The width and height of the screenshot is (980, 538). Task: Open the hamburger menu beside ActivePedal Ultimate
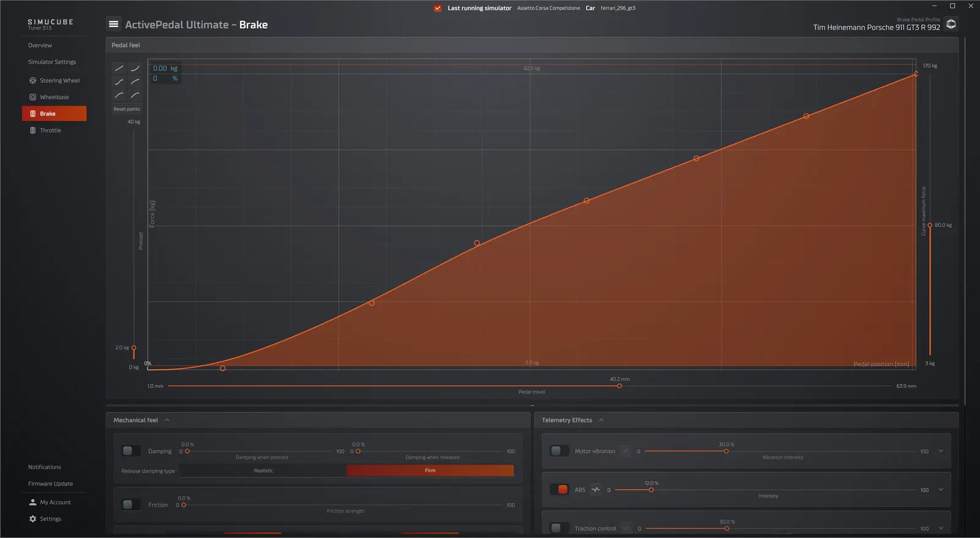(113, 24)
